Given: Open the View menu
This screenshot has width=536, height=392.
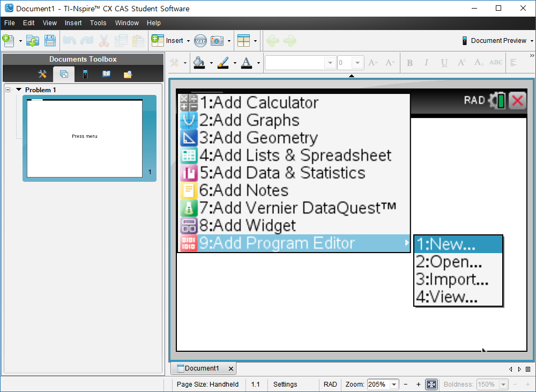Looking at the screenshot, I should 49,23.
